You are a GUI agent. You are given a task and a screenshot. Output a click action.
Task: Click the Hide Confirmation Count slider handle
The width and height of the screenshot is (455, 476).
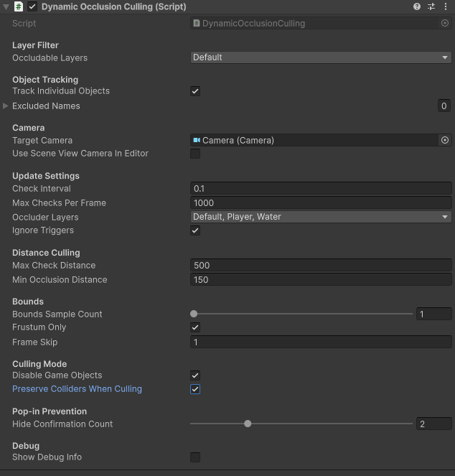248,424
